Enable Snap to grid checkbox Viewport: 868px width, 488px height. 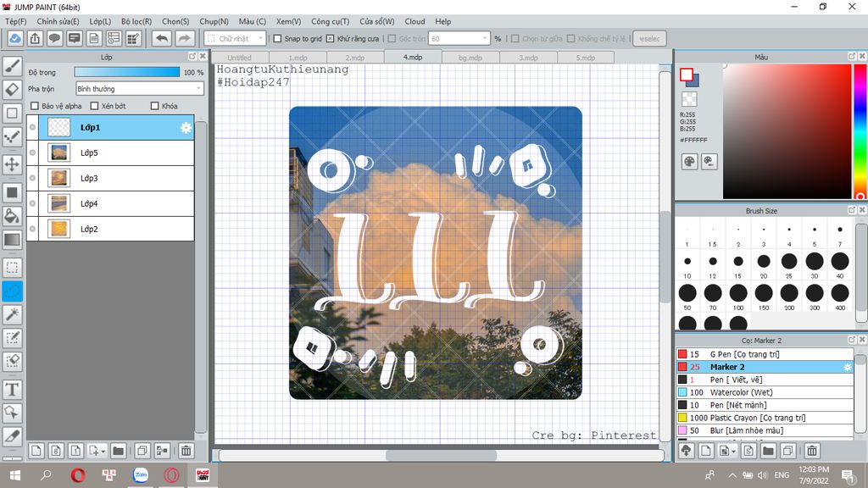point(277,39)
